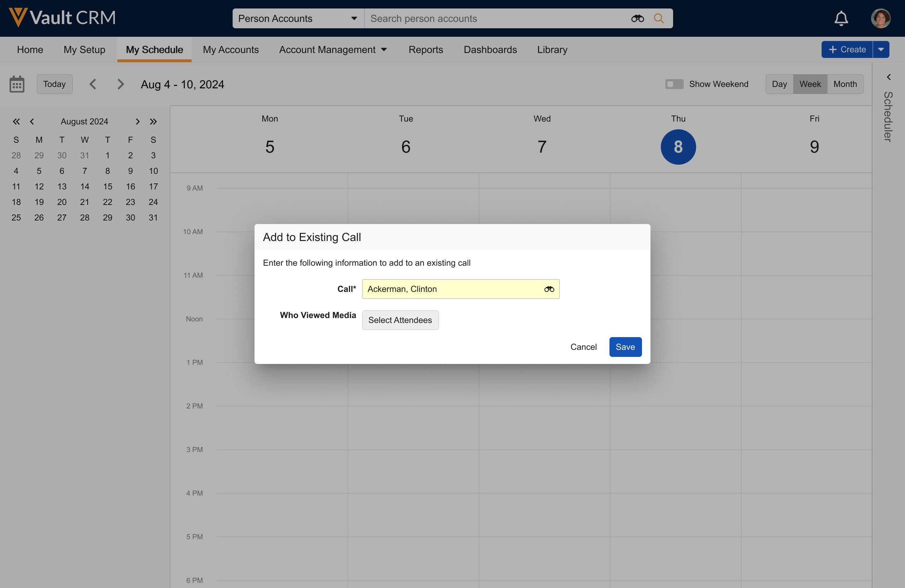Image resolution: width=905 pixels, height=588 pixels.
Task: Open notifications bell icon
Action: click(x=841, y=18)
